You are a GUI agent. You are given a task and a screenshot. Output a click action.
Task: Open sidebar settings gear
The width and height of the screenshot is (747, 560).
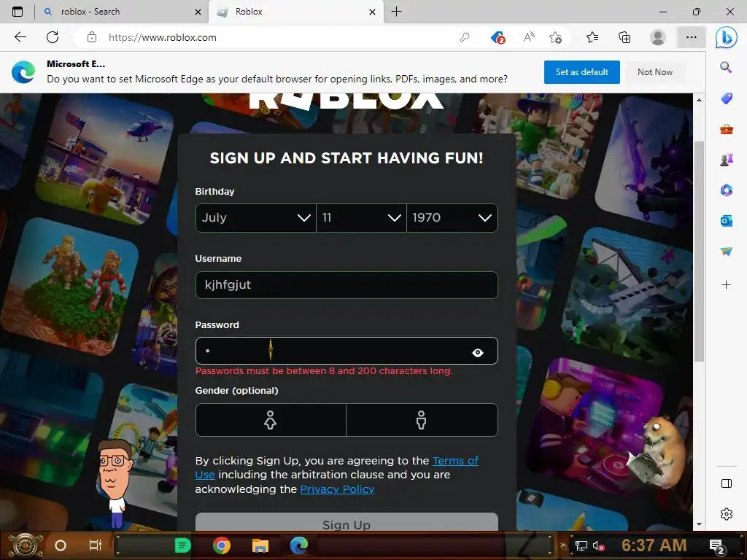tap(726, 514)
